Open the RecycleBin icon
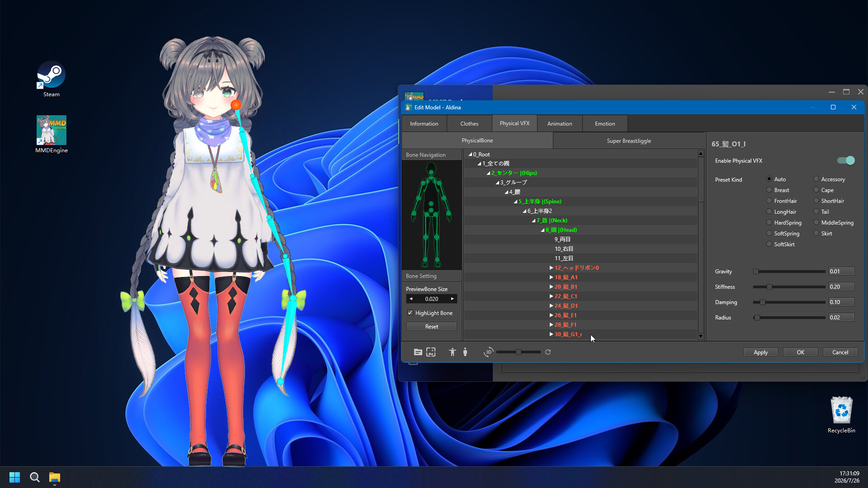 click(841, 415)
